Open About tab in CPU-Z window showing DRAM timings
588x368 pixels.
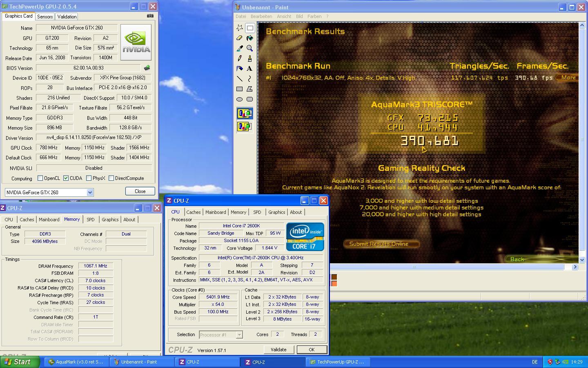tap(129, 220)
